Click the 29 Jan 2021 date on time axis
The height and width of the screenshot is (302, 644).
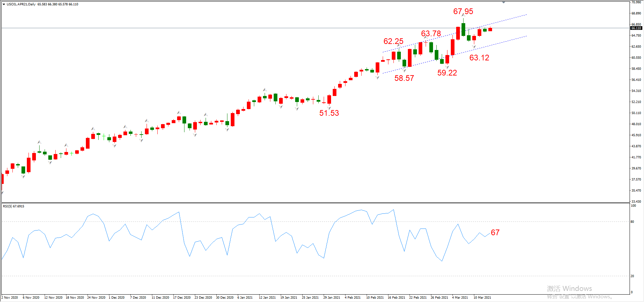tap(331, 298)
